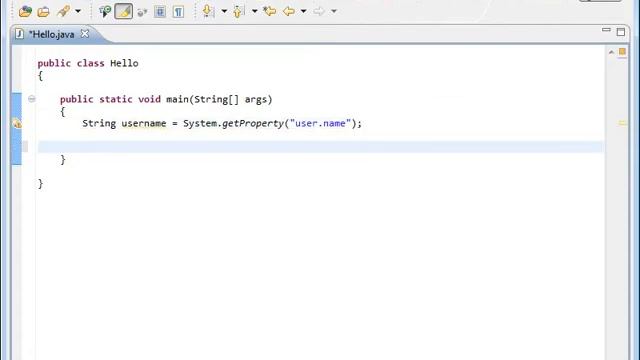
Task: Open Previous Annotation dropdown arrow
Action: click(255, 11)
